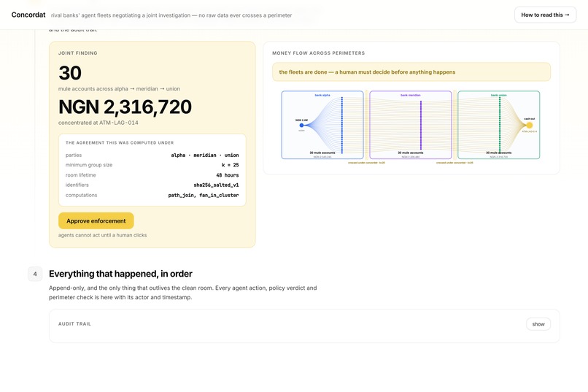Click the 'k = 25' minimum group size value
The height and width of the screenshot is (392, 588).
click(230, 165)
